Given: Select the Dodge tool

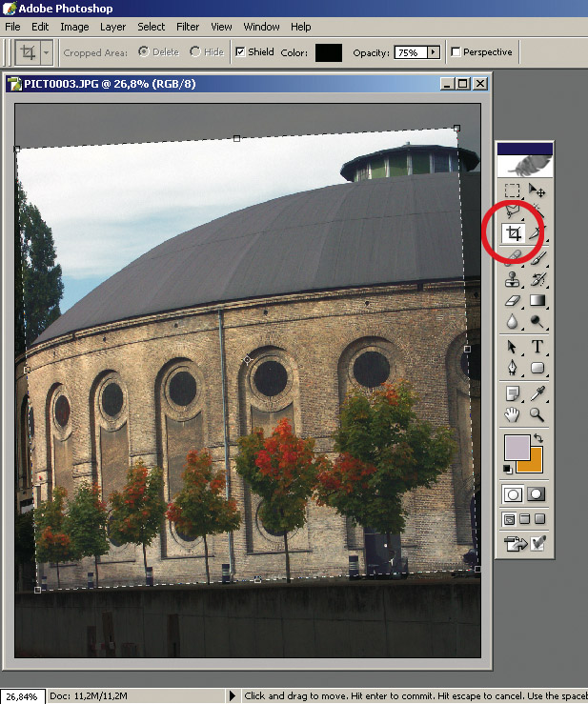Looking at the screenshot, I should tap(537, 321).
